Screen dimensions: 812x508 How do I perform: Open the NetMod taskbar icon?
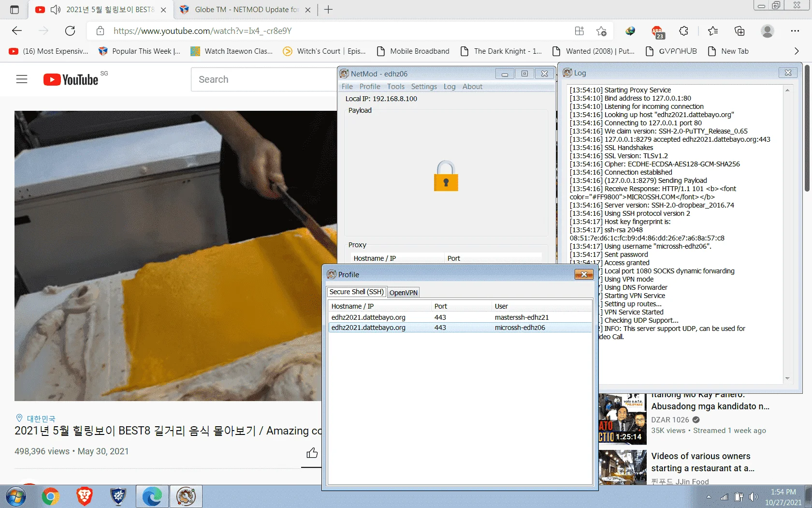186,497
